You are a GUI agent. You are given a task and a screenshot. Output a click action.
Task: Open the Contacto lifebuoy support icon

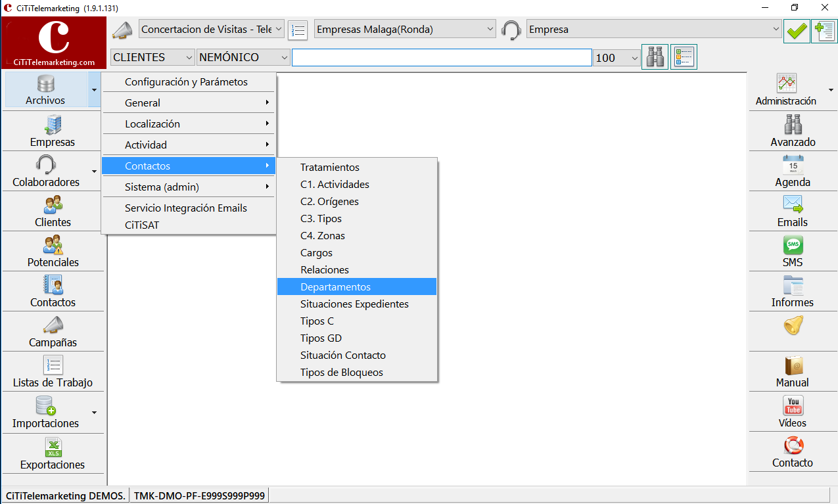[x=793, y=446]
